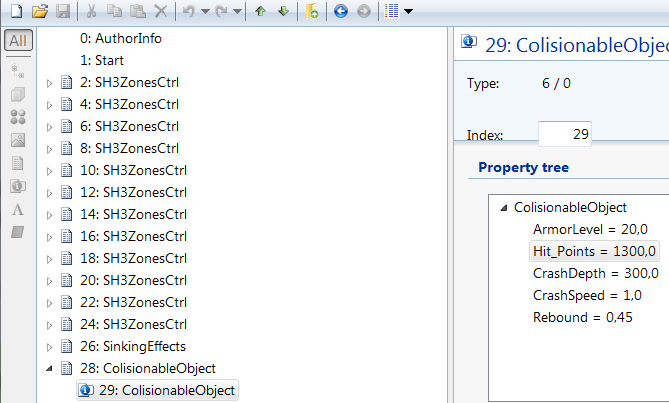The height and width of the screenshot is (403, 669).
Task: Undo last action with arrow icon
Action: (188, 11)
